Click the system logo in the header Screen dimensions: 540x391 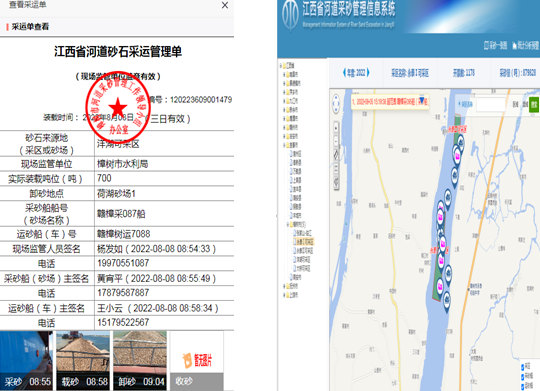pyautogui.click(x=290, y=15)
